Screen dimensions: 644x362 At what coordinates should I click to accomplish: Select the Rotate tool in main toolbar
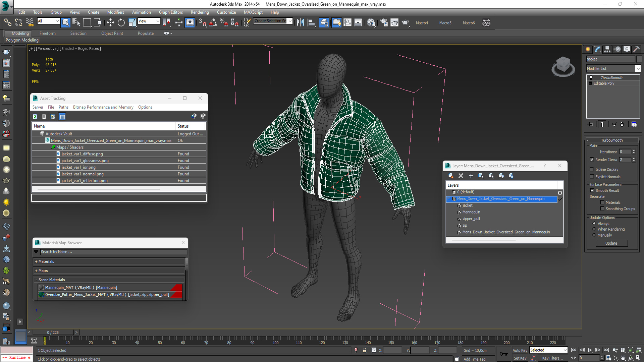click(121, 22)
